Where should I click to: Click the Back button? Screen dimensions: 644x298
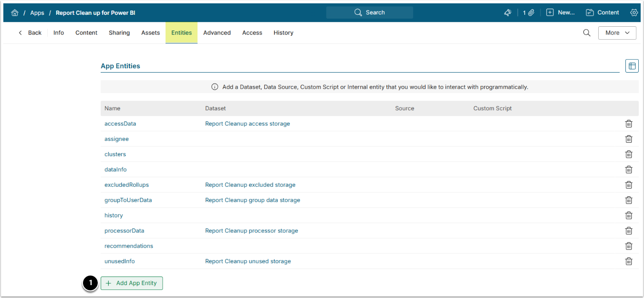click(30, 33)
